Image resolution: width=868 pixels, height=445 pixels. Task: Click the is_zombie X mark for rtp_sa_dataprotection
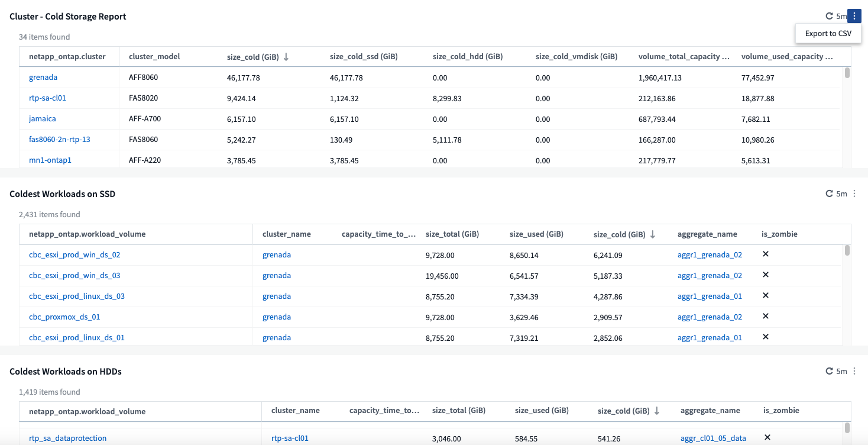pyautogui.click(x=767, y=438)
